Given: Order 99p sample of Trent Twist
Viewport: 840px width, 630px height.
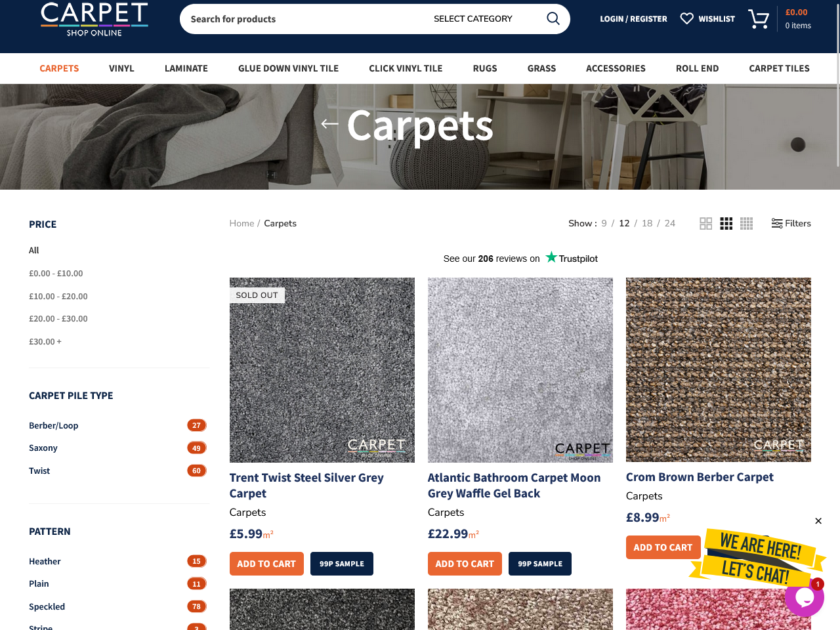Looking at the screenshot, I should point(341,564).
